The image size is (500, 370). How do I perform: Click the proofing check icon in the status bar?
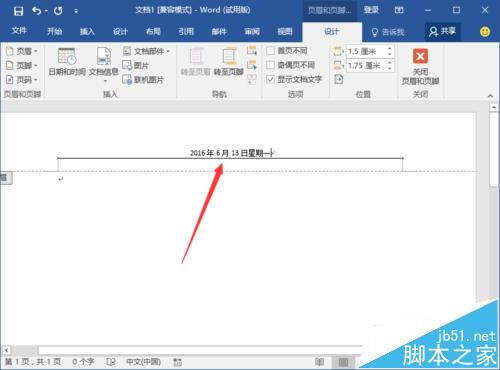click(x=111, y=362)
